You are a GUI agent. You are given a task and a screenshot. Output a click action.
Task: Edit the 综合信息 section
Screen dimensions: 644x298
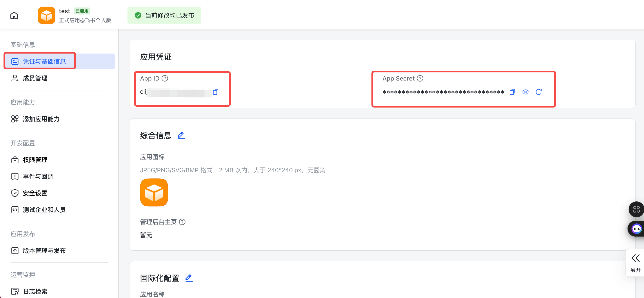[x=181, y=135]
